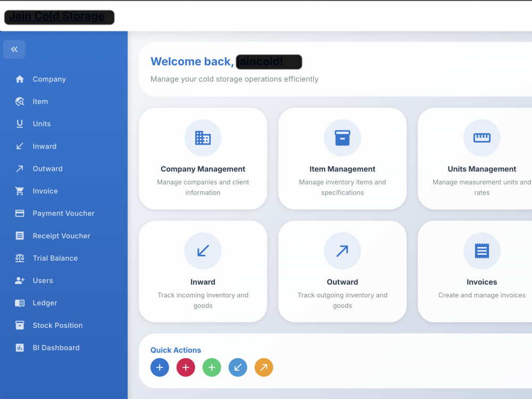
Task: Open the Units Management card title
Action: click(482, 169)
